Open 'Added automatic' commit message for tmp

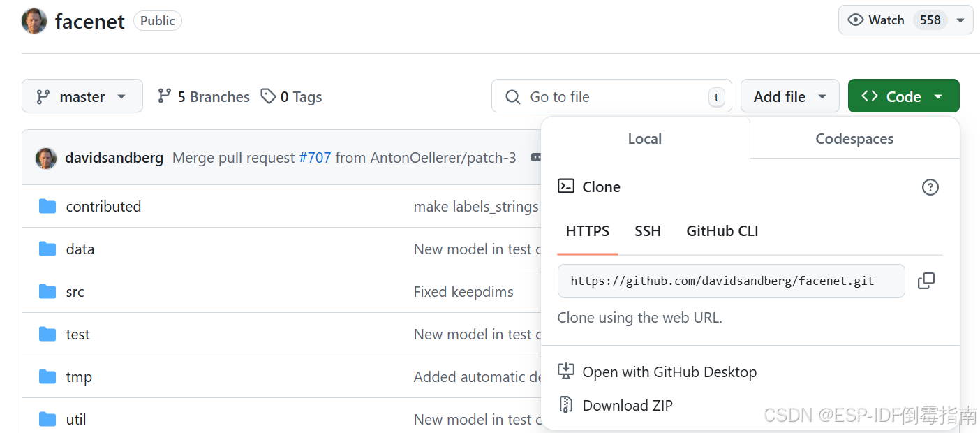(x=477, y=377)
